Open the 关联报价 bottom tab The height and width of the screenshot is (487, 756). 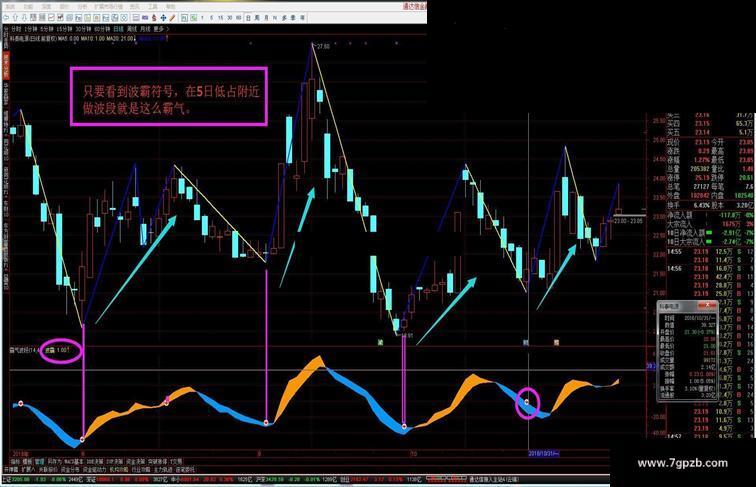[48, 469]
